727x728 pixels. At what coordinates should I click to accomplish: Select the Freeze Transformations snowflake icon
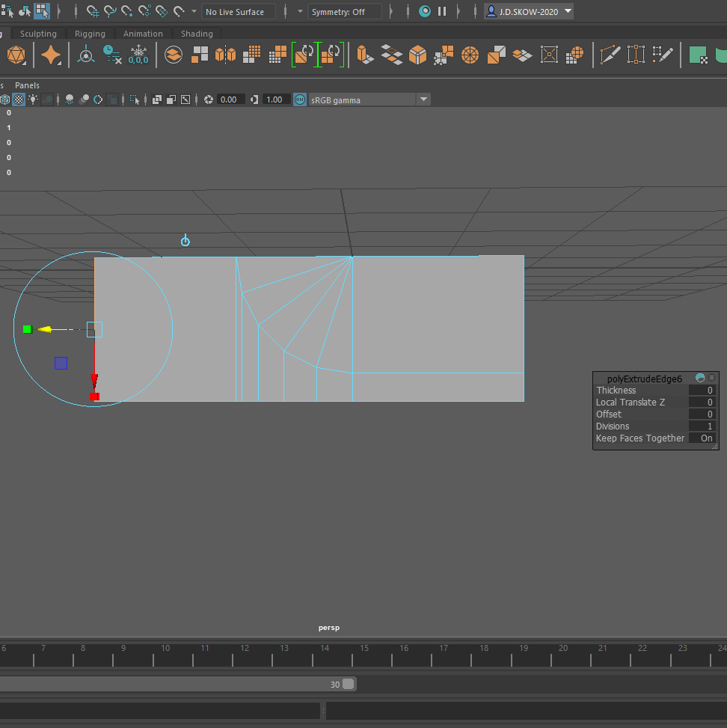coord(138,55)
